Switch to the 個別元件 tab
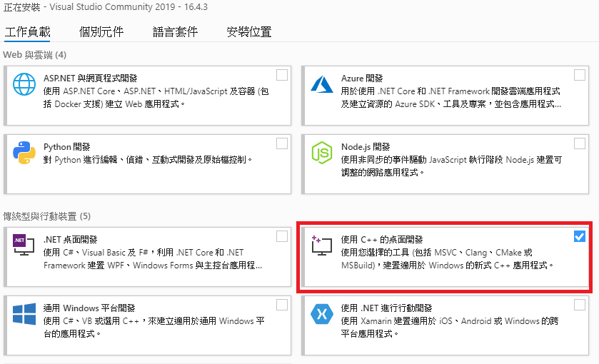Screen dimensions: 599x364 (101, 31)
